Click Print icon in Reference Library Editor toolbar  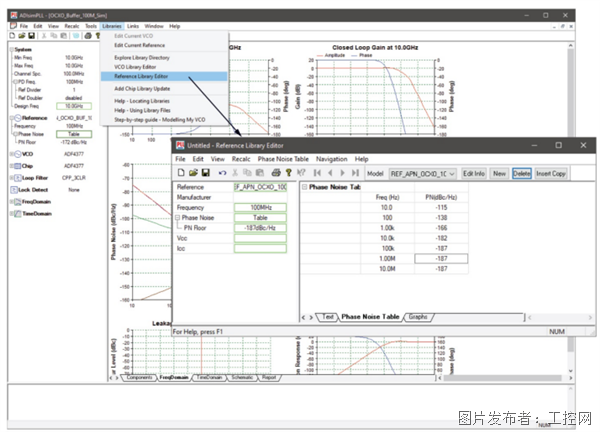276,173
